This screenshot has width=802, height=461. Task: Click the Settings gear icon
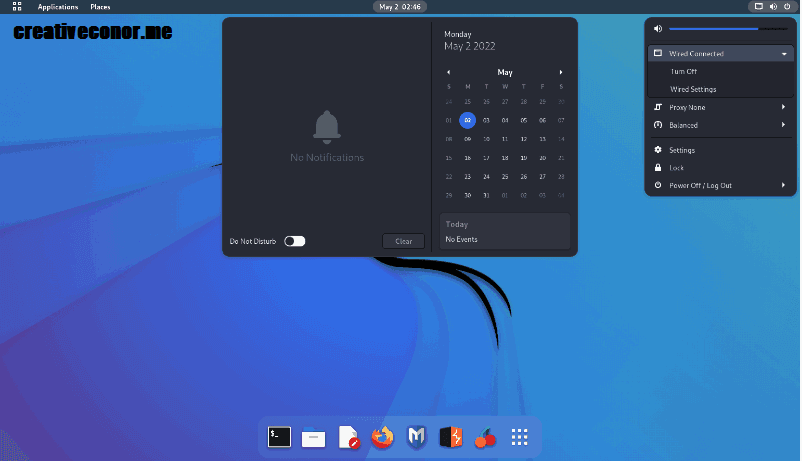pyautogui.click(x=658, y=150)
